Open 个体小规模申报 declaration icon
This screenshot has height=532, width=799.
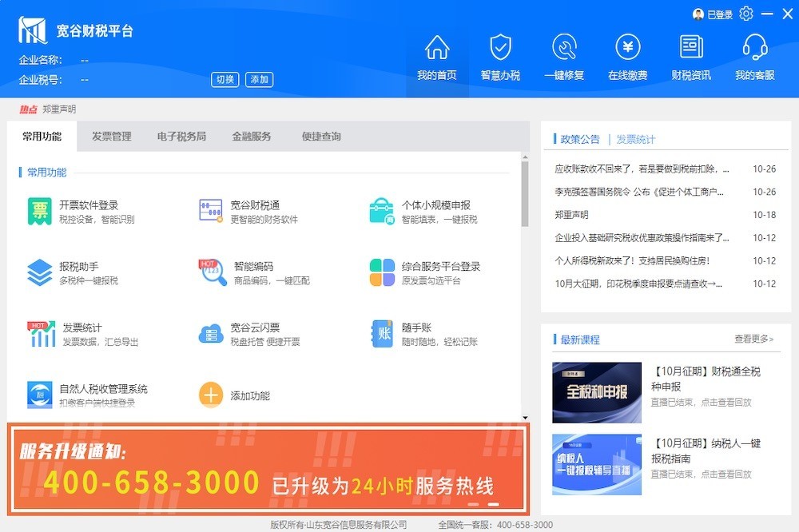(381, 211)
